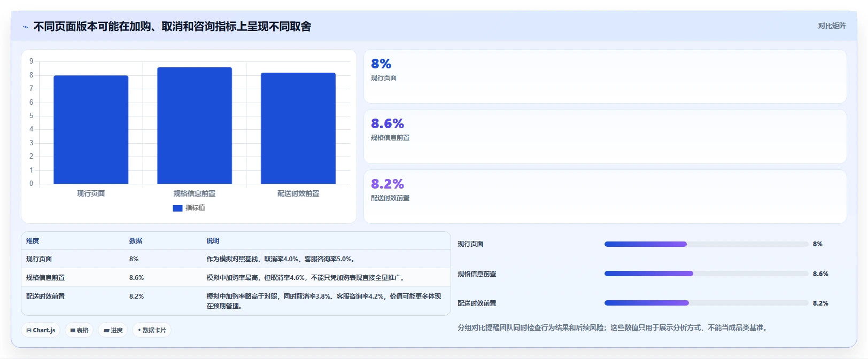Click the 配送时效前置 caption under the 8.2% card
This screenshot has height=359, width=868.
390,198
